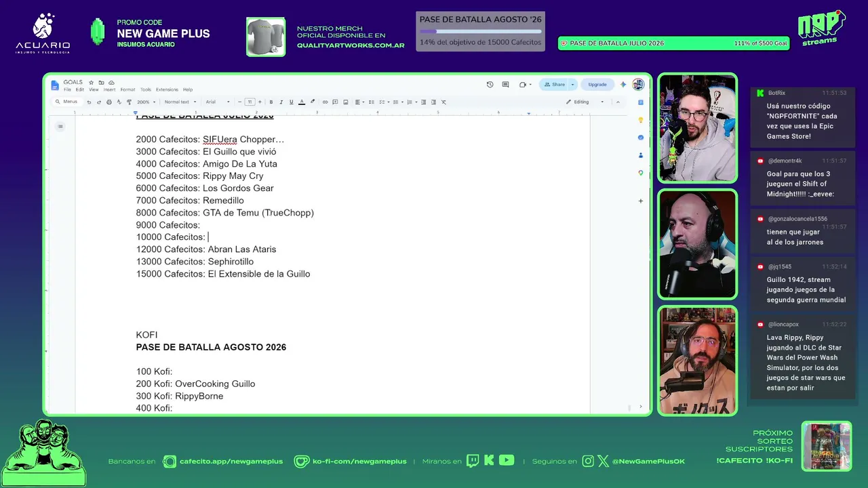Click the side panel arrow at bottom right
Viewport: 868px width, 488px height.
642,407
